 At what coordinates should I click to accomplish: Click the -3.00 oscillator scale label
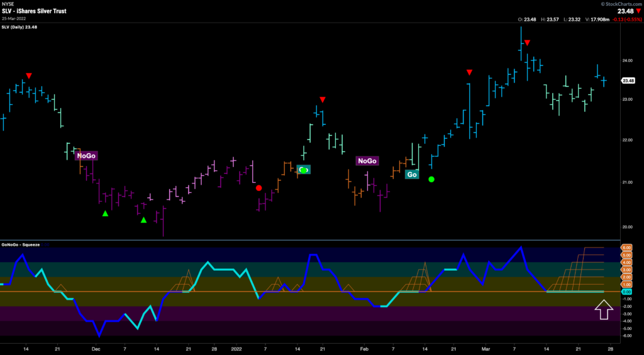coord(627,314)
